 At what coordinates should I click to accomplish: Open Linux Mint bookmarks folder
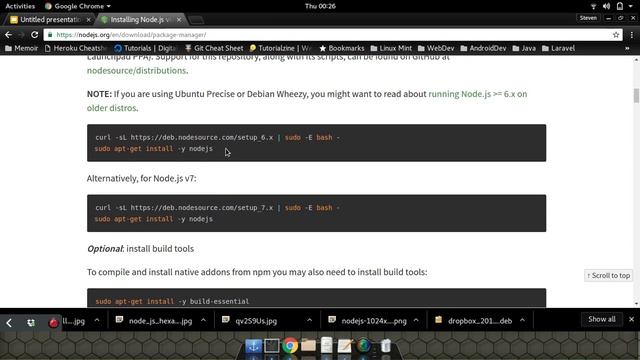(x=391, y=48)
